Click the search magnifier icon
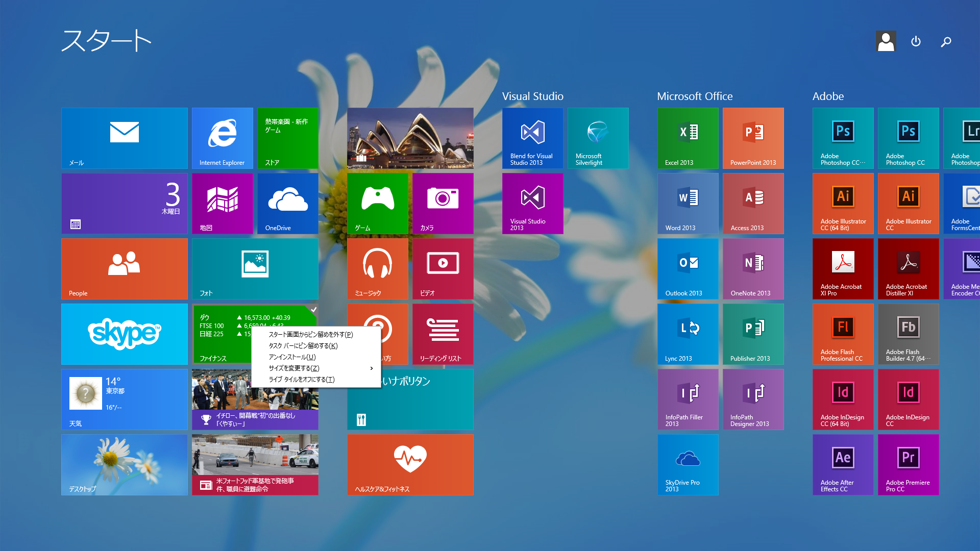Image resolution: width=980 pixels, height=551 pixels. [946, 41]
